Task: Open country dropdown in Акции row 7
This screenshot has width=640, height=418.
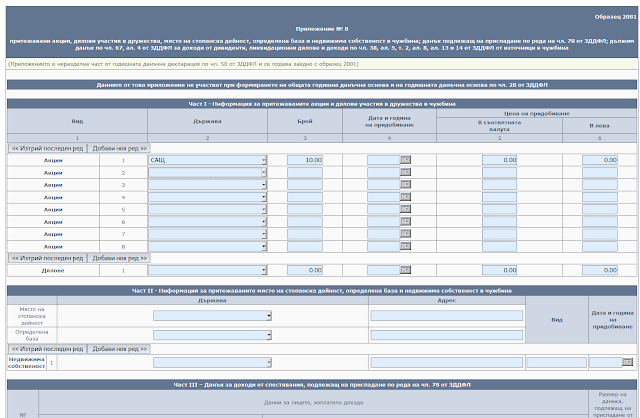Action: click(207, 234)
